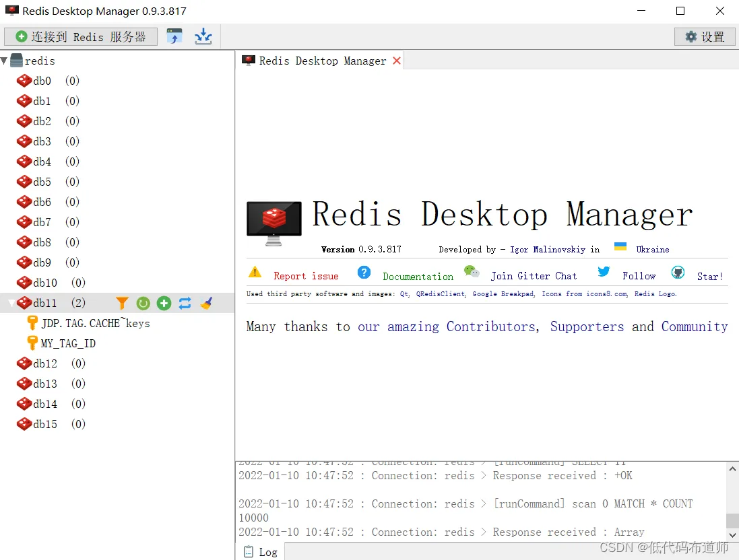Click the log panel scrollbar thumb
Viewport: 739px width, 560px height.
pos(732,521)
